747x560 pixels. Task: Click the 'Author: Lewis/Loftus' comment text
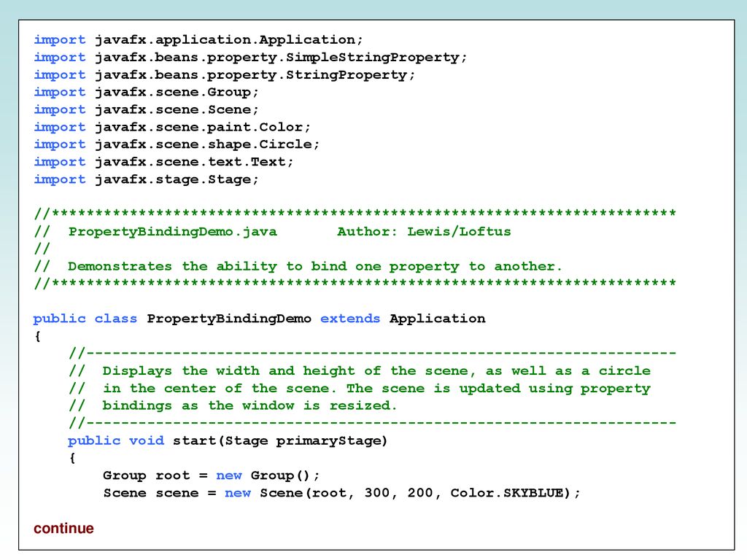pos(424,232)
